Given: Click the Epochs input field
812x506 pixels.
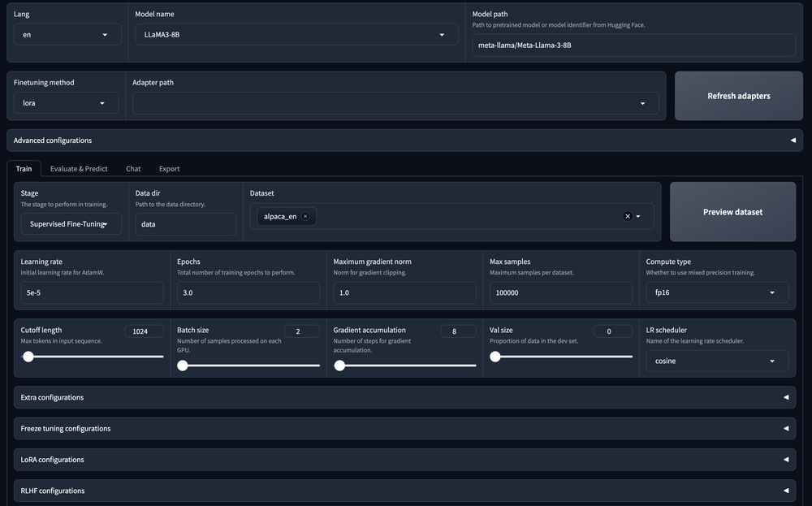Looking at the screenshot, I should coord(248,292).
